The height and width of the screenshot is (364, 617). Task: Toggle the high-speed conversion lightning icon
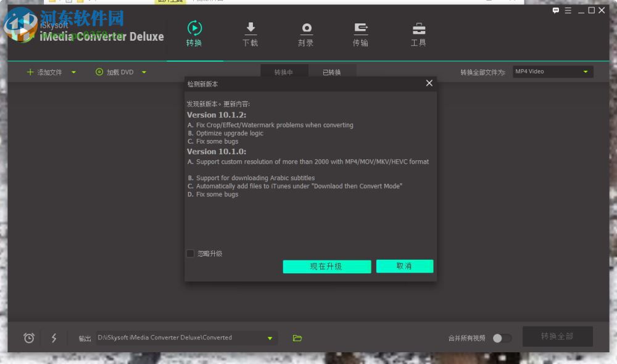coord(54,337)
